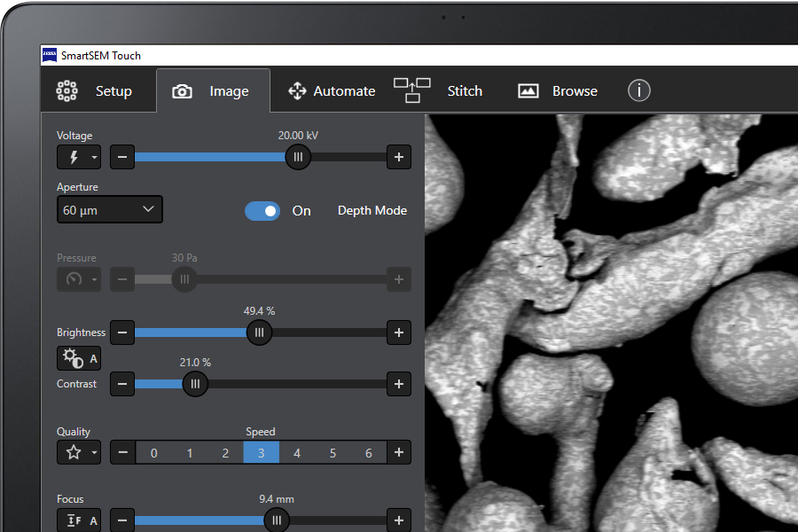
Task: Open the Browse tab
Action: [558, 90]
